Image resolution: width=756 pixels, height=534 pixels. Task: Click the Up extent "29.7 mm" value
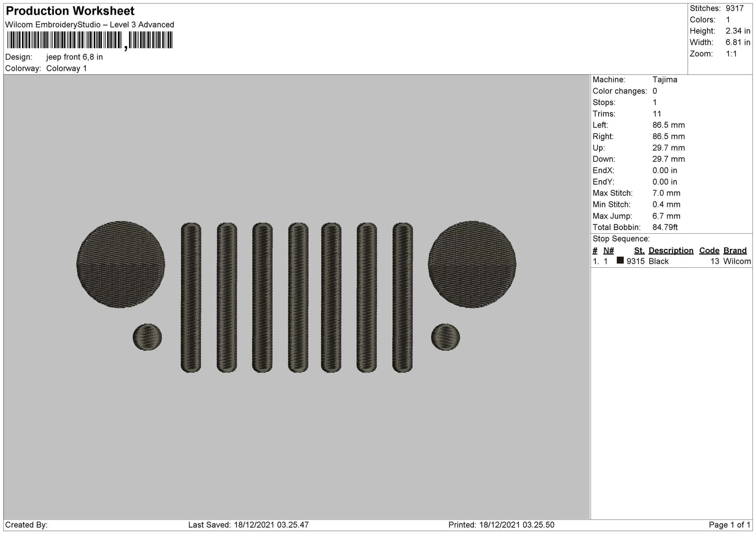tap(669, 147)
